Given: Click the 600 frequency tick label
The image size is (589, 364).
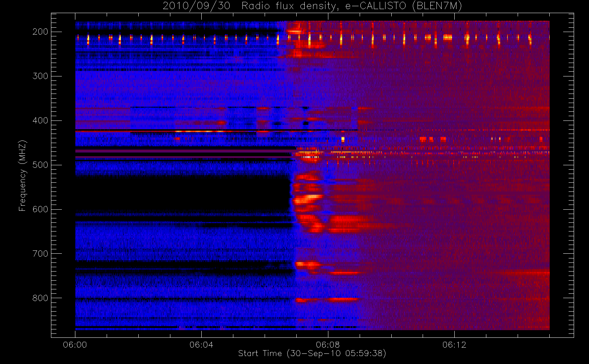Looking at the screenshot, I should click(40, 209).
